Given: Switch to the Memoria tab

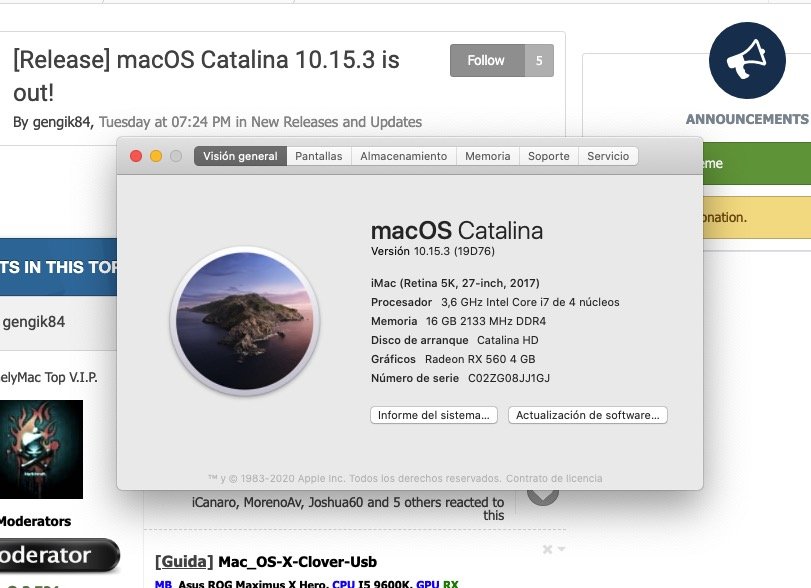Looking at the screenshot, I should coord(487,156).
